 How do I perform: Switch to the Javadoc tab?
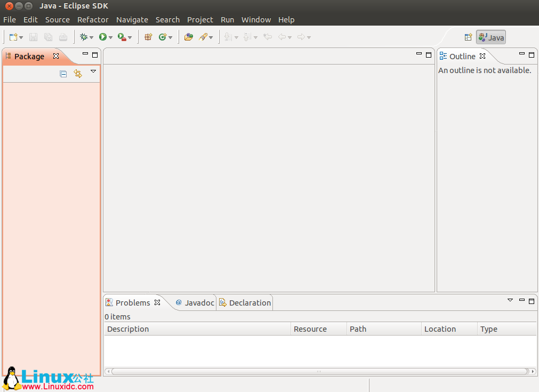click(x=195, y=302)
